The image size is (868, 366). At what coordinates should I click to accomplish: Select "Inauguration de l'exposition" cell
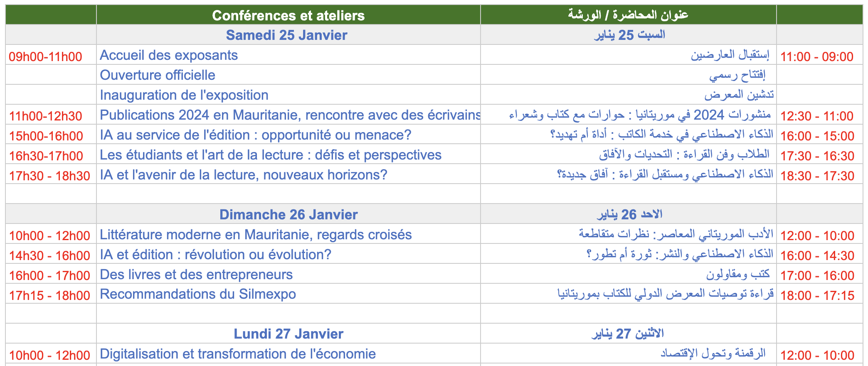184,95
